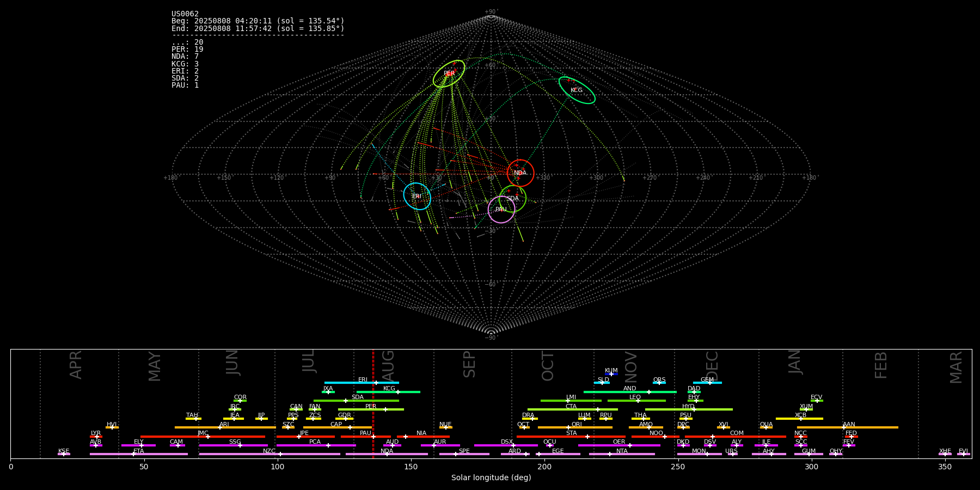Click the QUA shower bar
980x490 pixels.
tap(766, 427)
